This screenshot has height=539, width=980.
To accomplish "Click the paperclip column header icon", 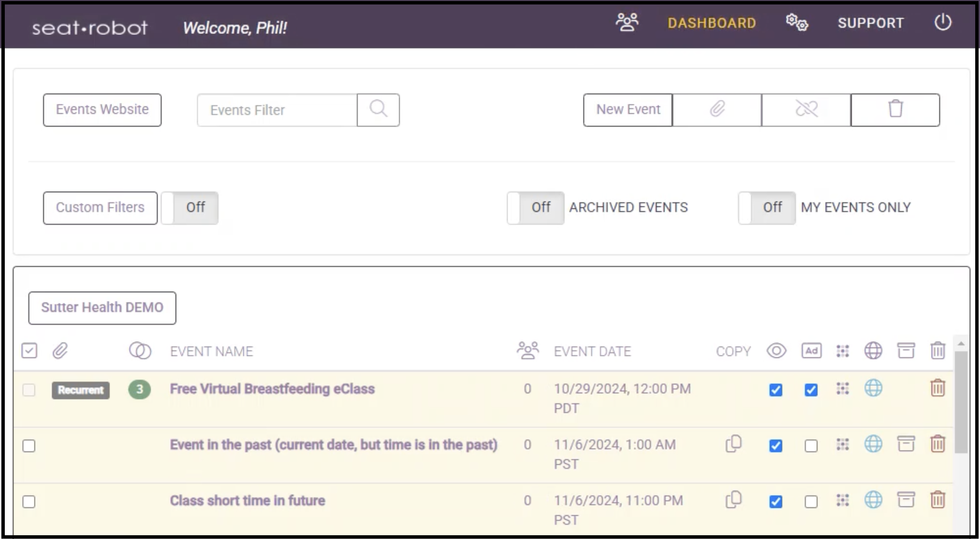I will tap(60, 351).
